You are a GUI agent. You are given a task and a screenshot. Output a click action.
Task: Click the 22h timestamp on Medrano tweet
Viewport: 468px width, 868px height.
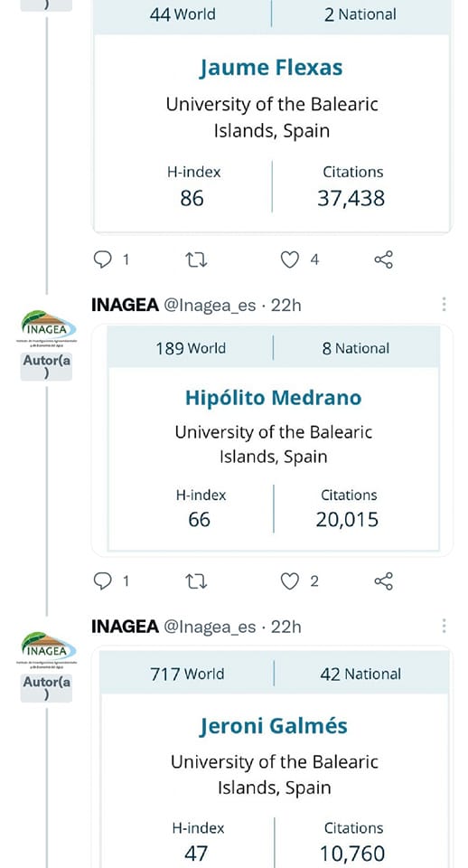point(286,305)
